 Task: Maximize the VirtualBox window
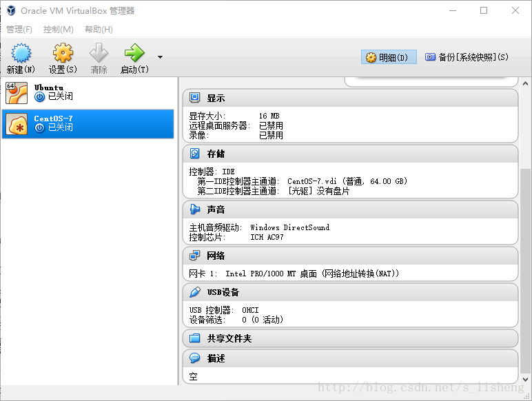(484, 10)
